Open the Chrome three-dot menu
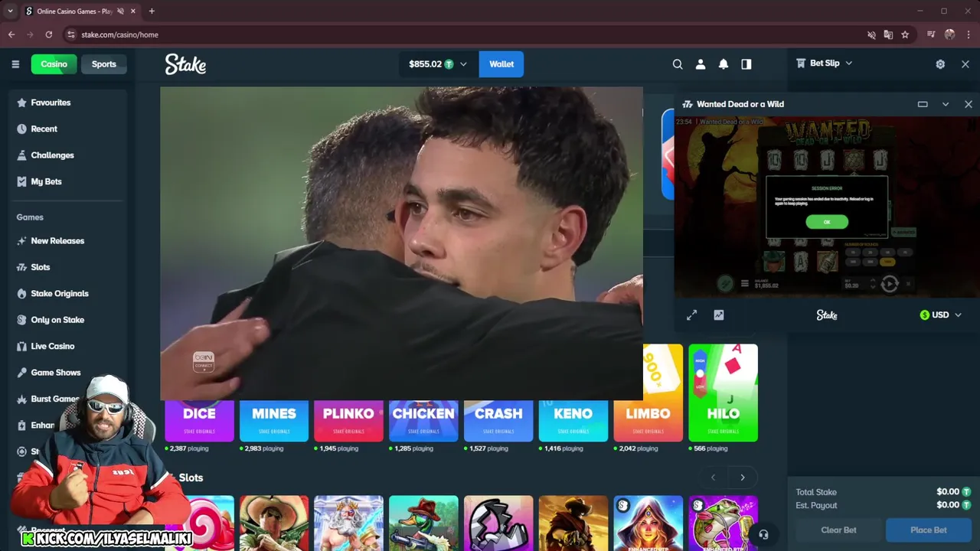 [x=969, y=34]
